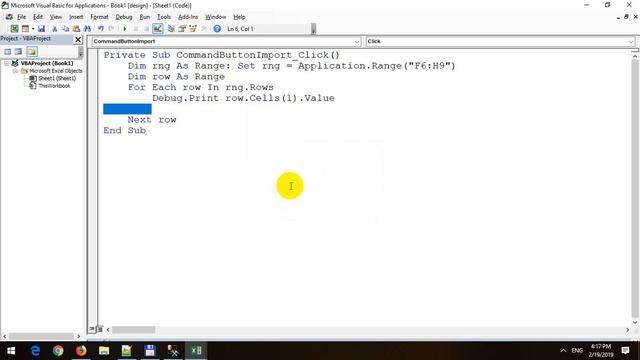Open the Run menu

[x=144, y=17]
